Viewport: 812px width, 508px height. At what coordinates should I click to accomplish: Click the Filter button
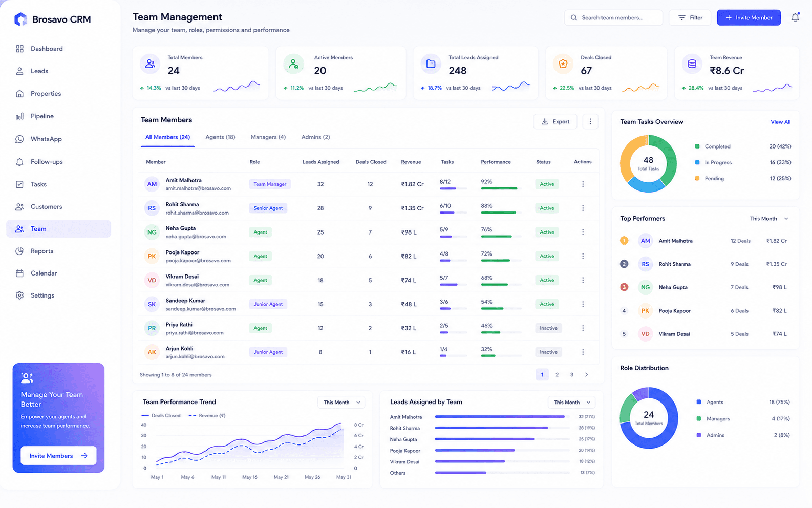690,17
